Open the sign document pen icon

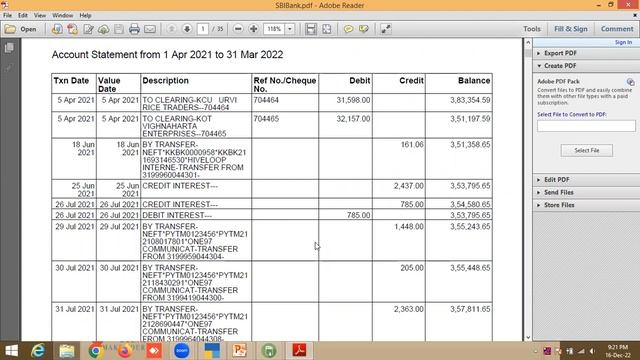tap(88, 29)
